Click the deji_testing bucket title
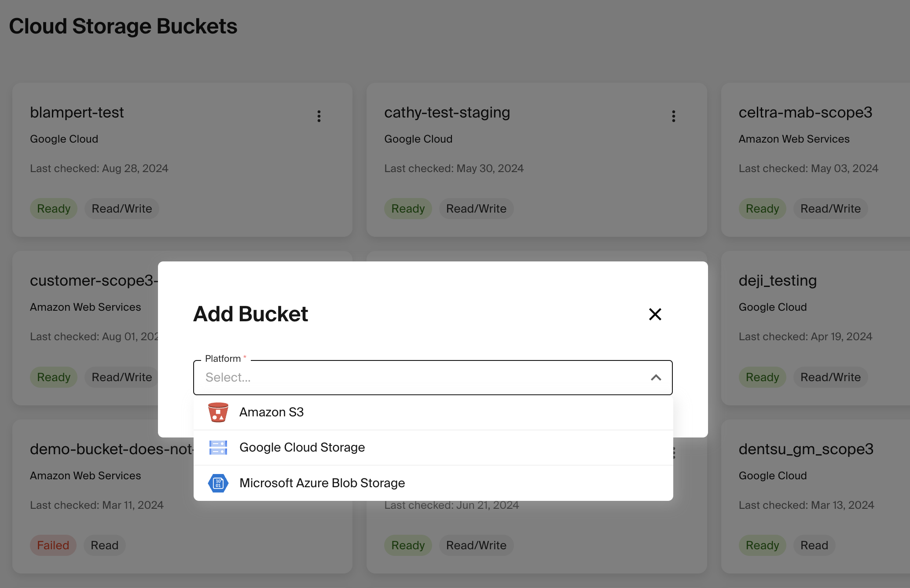910x588 pixels. point(778,280)
